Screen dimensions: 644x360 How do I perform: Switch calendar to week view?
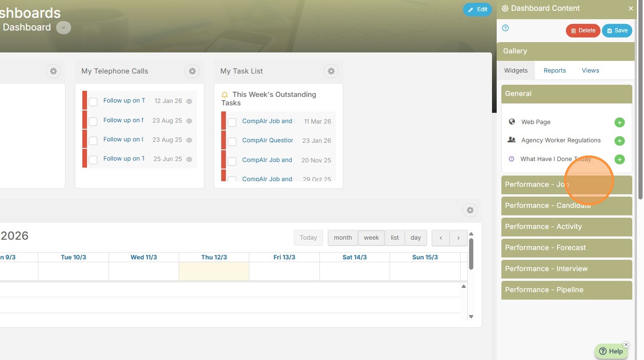(371, 238)
